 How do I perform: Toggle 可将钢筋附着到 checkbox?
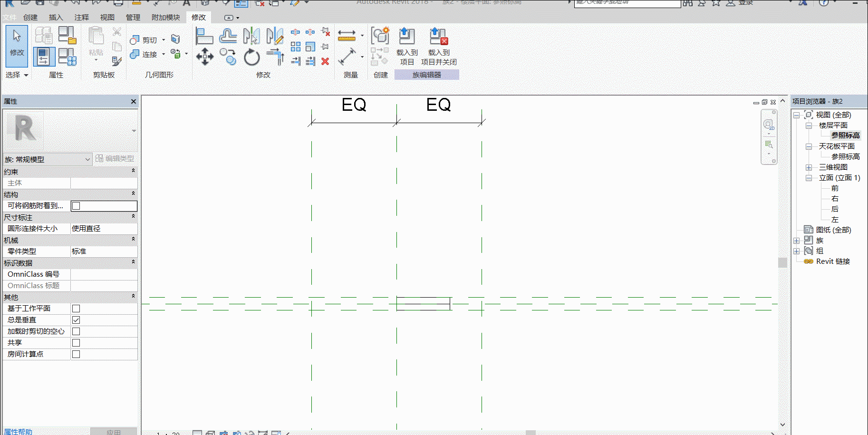76,206
